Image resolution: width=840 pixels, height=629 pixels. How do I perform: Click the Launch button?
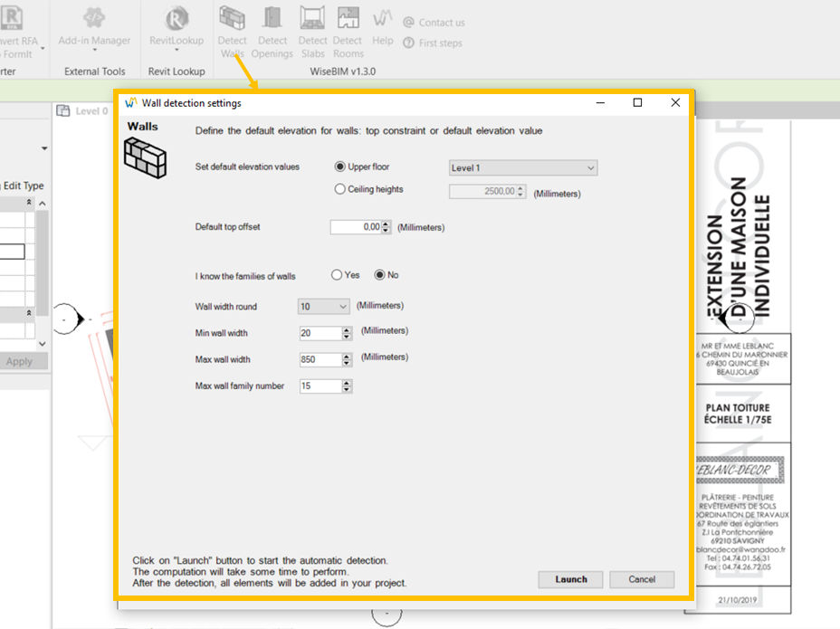(x=570, y=579)
